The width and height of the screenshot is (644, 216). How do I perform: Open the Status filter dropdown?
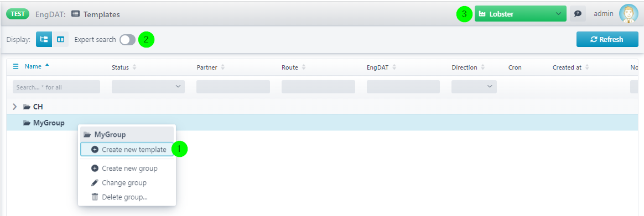coord(148,87)
